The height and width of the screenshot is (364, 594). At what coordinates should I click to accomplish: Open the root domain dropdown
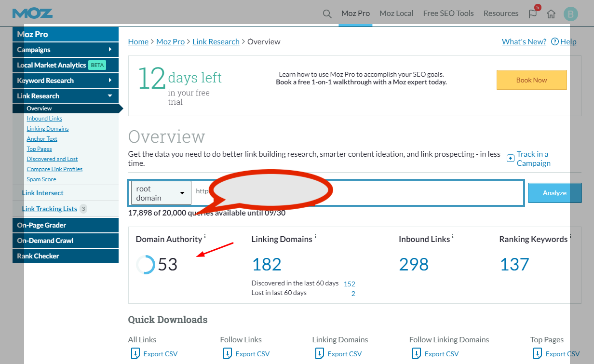pos(161,193)
